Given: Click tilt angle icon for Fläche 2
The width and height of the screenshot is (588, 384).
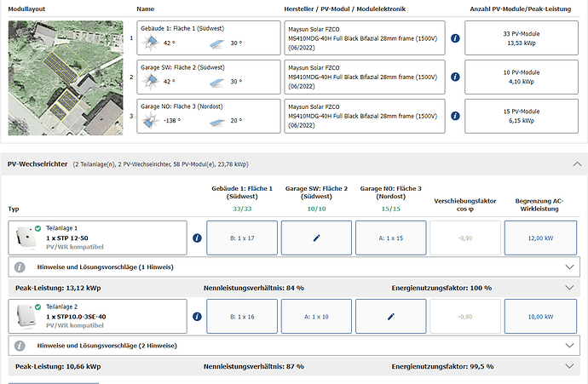Looking at the screenshot, I should click(217, 82).
